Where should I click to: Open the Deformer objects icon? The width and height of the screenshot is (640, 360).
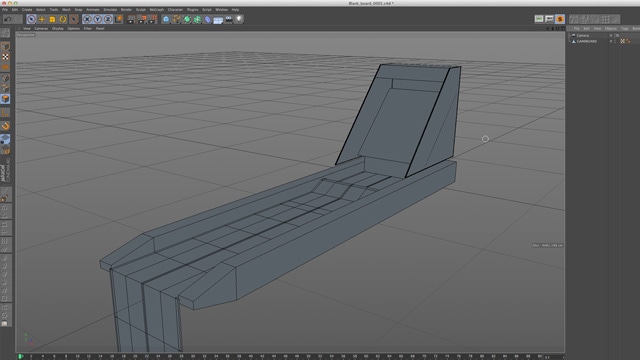tap(208, 19)
